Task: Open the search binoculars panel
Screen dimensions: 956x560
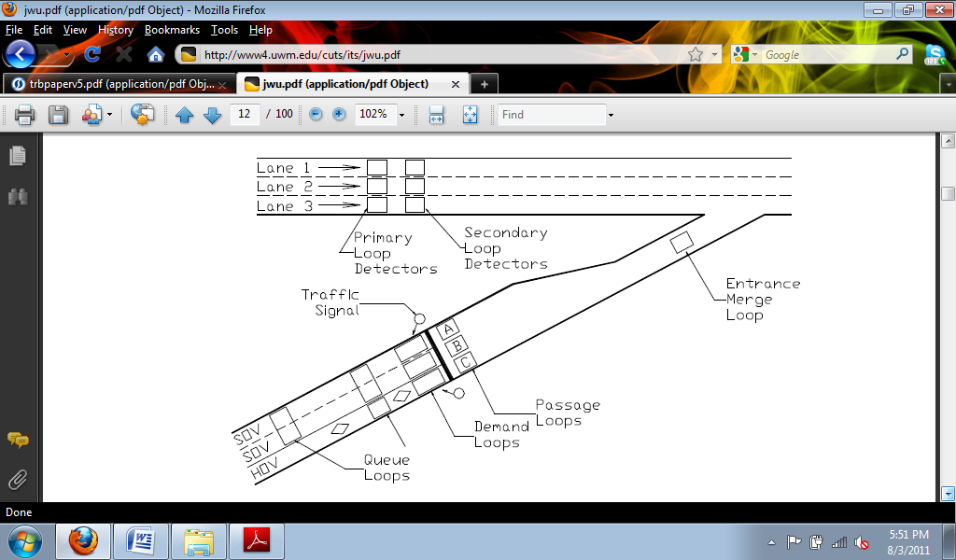Action: click(17, 196)
